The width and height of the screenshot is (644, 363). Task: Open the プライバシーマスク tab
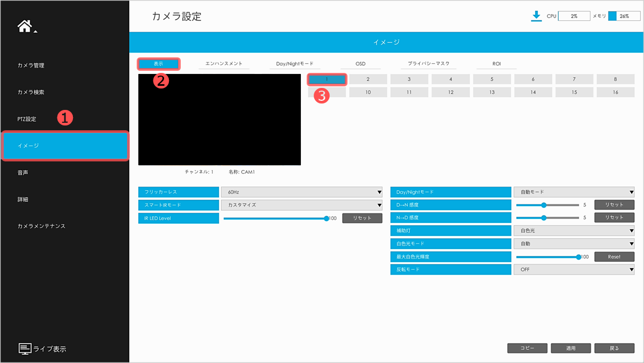coord(428,64)
